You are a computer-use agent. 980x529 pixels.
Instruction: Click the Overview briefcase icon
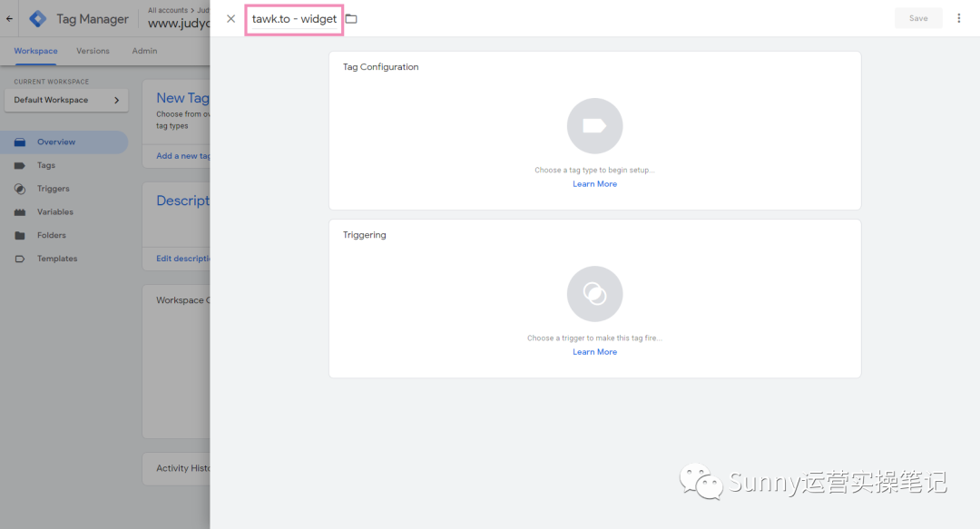pos(20,142)
